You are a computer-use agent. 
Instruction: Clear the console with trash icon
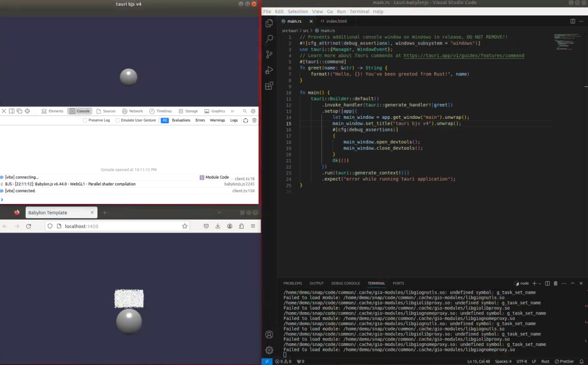pos(254,120)
